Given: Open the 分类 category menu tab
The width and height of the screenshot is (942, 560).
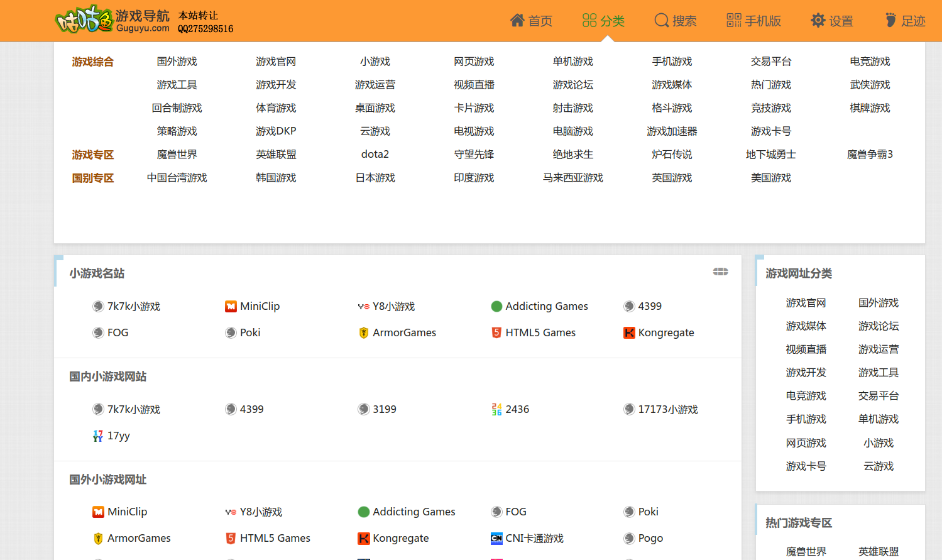Looking at the screenshot, I should pos(603,21).
